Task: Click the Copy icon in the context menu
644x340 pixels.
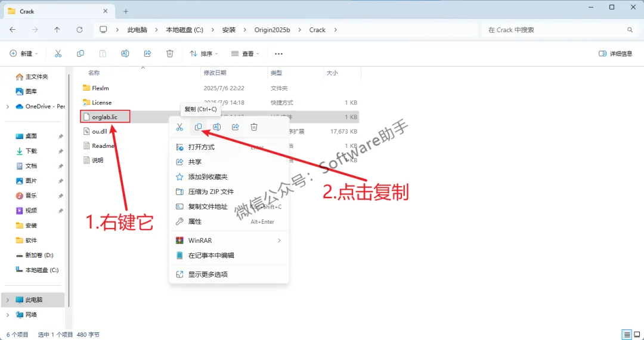Action: coord(198,127)
